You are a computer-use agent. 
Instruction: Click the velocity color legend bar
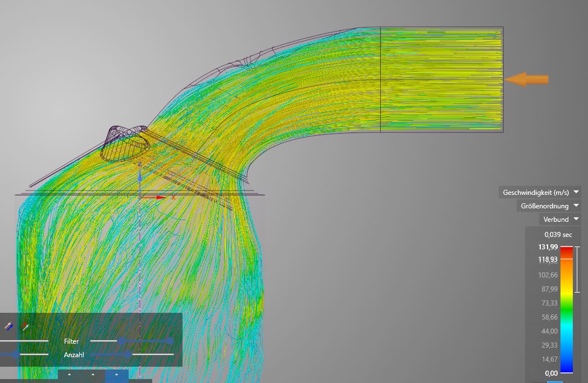[x=567, y=310]
